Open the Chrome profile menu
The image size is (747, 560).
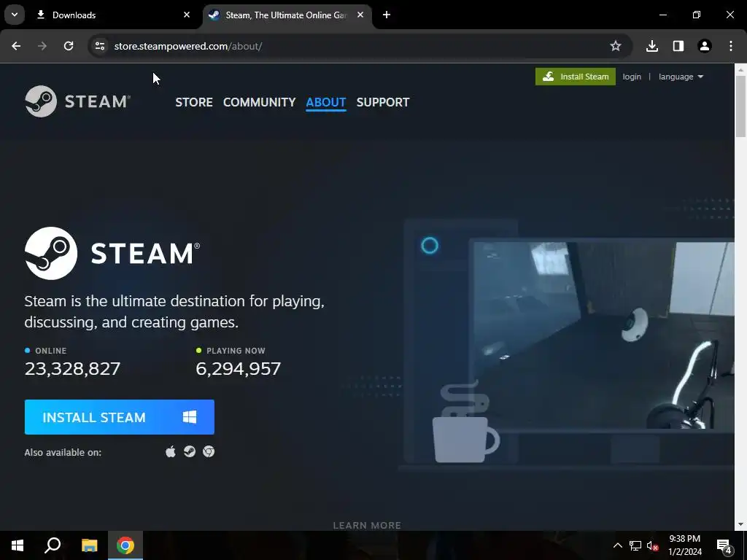click(705, 46)
